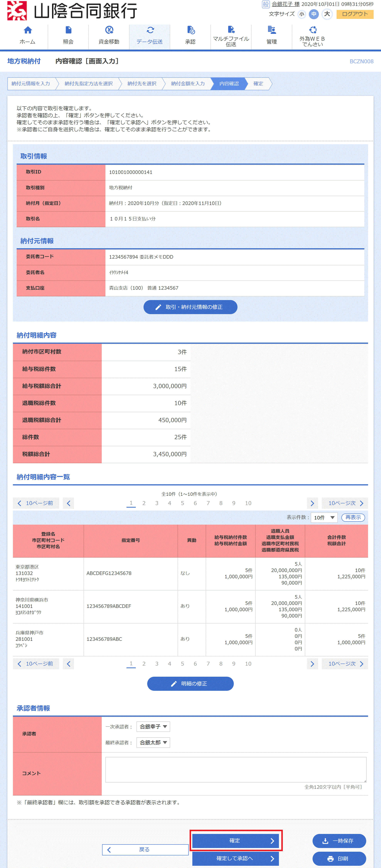This screenshot has width=381, height=868.
Task: Open 外為WEBでんさい menu
Action: click(x=312, y=36)
